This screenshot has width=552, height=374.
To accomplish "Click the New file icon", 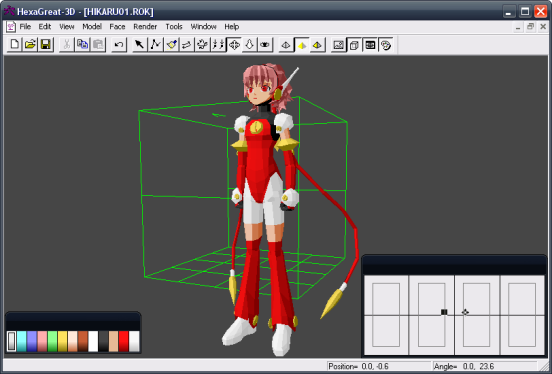I will coord(14,45).
